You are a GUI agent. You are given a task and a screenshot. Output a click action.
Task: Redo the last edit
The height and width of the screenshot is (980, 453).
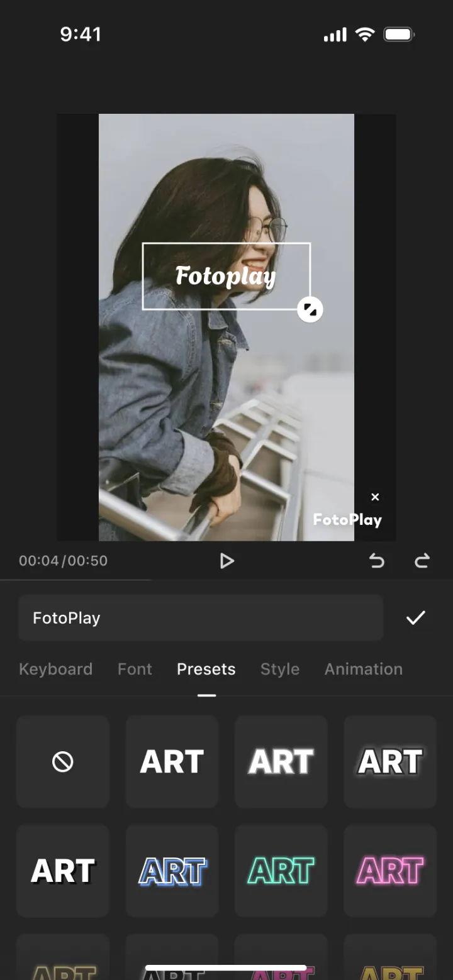tap(422, 560)
